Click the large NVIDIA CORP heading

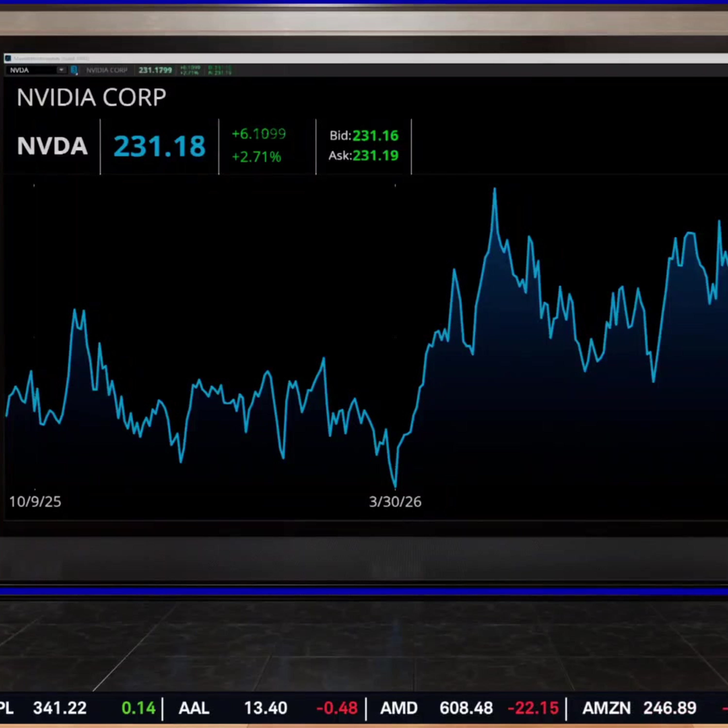pos(91,98)
